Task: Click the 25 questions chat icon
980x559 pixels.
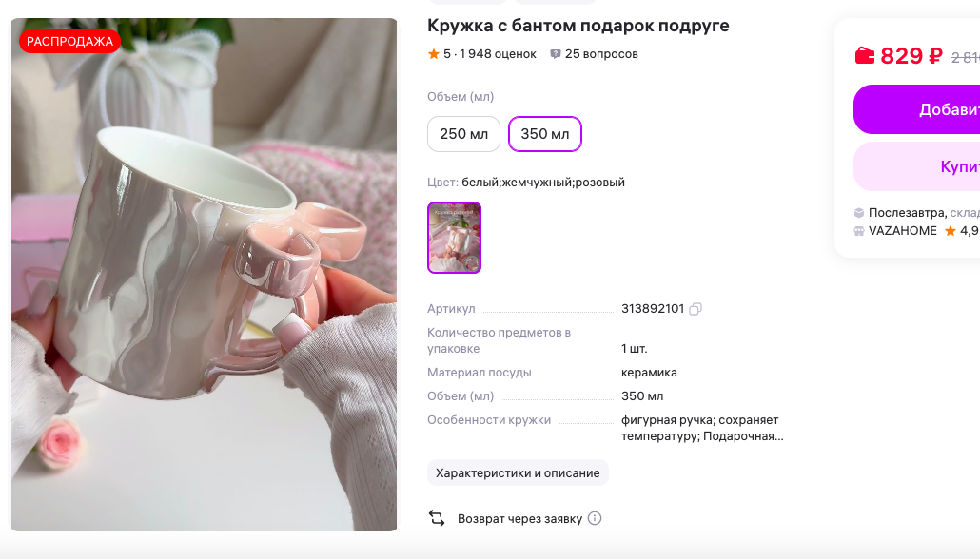Action: pyautogui.click(x=555, y=54)
